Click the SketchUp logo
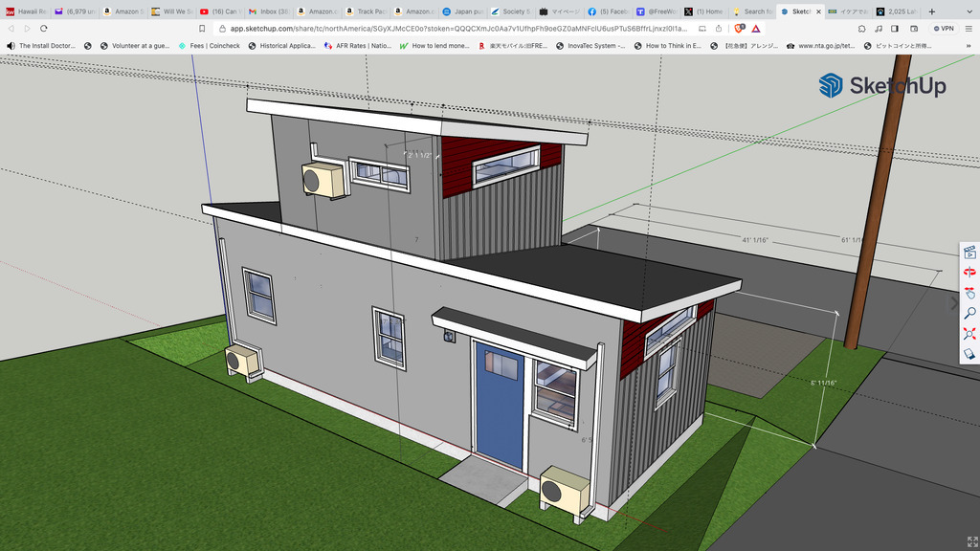980x551 pixels. pyautogui.click(x=881, y=85)
